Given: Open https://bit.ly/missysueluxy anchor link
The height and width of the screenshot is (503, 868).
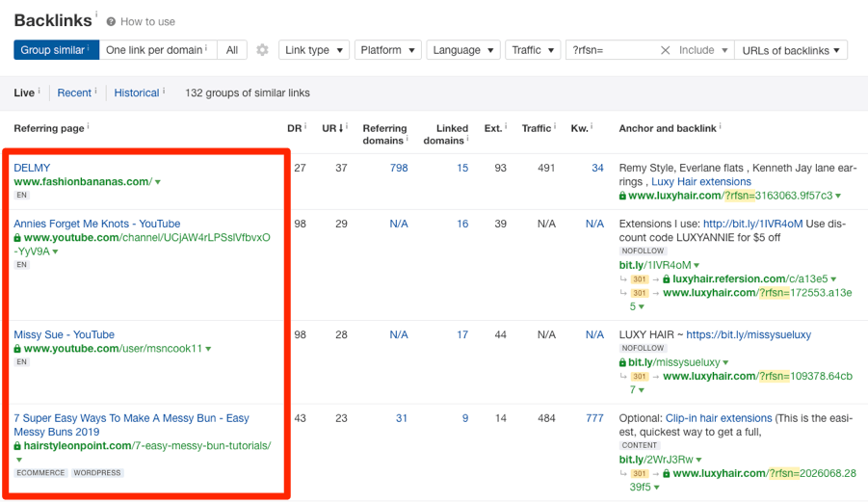Looking at the screenshot, I should [x=749, y=334].
